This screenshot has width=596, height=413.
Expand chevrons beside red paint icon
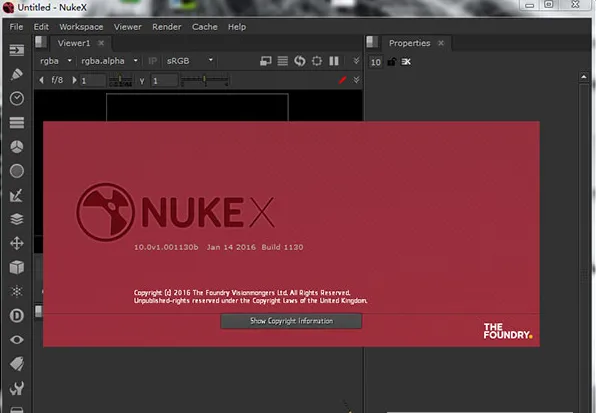tap(356, 80)
